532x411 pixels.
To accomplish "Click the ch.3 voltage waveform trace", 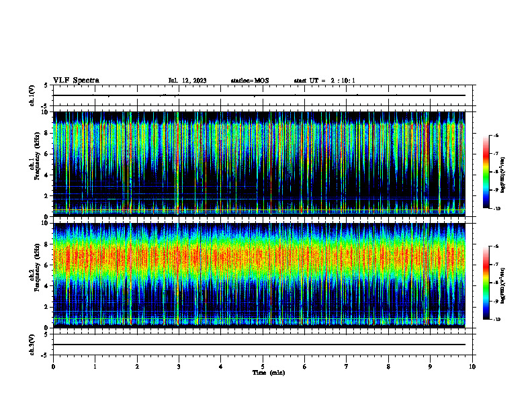I will tap(259, 345).
